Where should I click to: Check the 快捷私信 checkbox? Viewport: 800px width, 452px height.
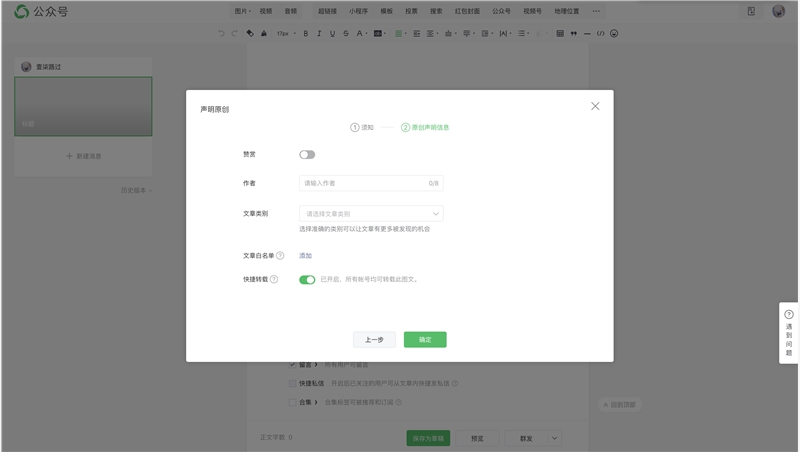pos(292,383)
